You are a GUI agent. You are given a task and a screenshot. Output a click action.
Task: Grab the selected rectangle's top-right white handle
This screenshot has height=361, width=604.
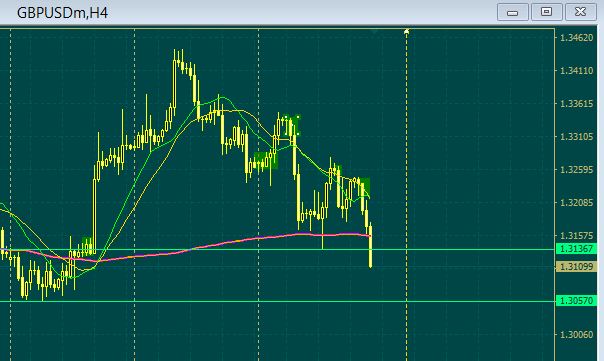pyautogui.click(x=298, y=116)
